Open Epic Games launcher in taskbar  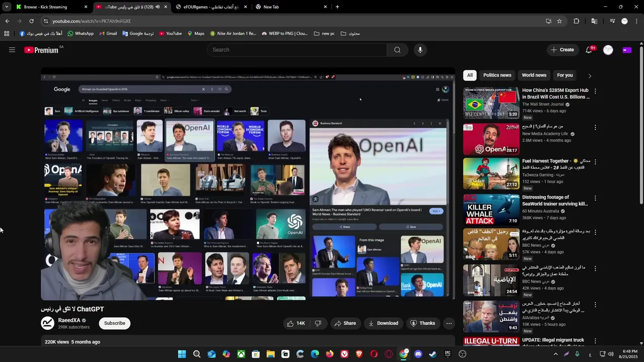point(448,354)
